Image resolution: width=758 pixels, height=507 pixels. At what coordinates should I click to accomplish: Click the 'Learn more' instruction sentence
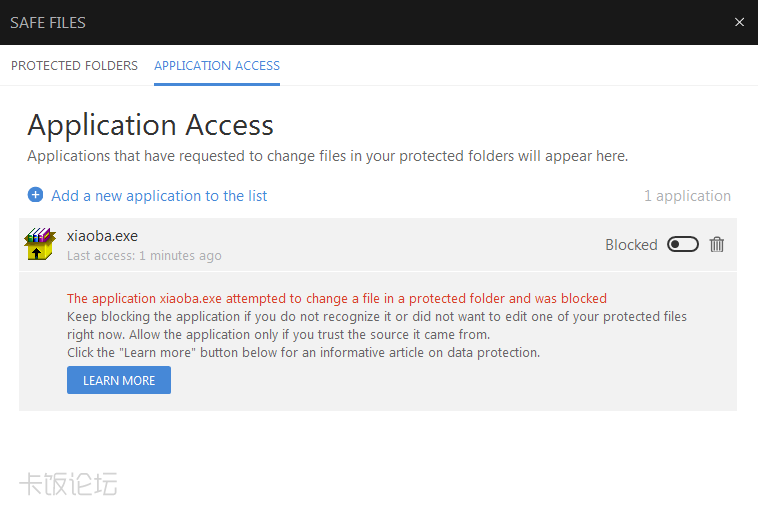[x=303, y=353]
